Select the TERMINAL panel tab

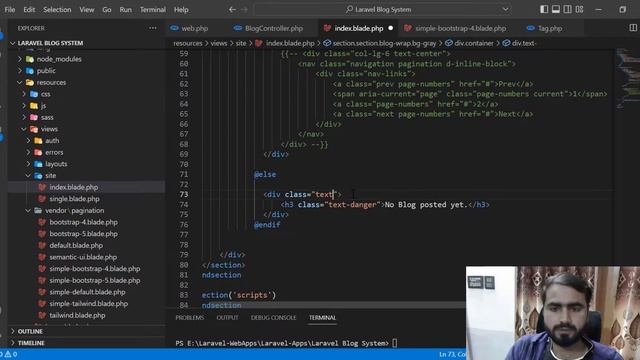322,318
